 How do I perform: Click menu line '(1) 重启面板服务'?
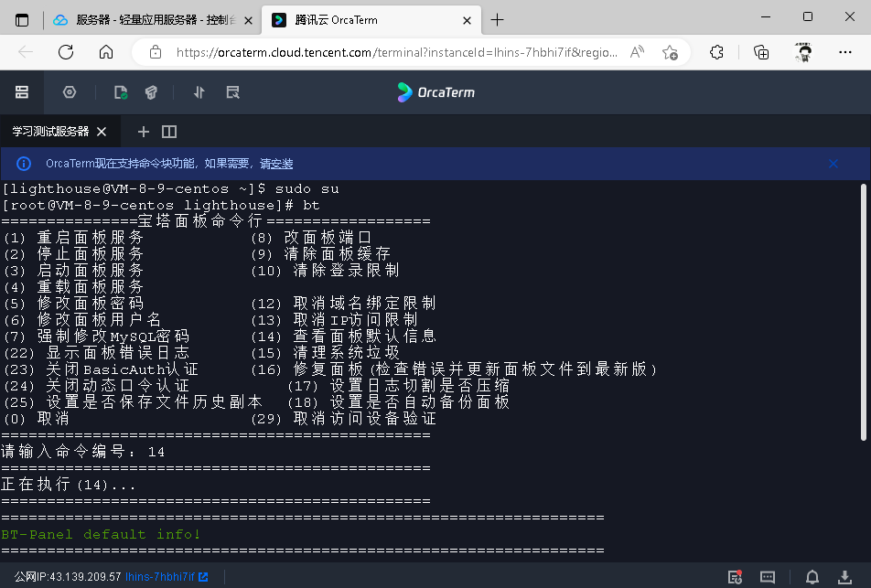click(73, 238)
